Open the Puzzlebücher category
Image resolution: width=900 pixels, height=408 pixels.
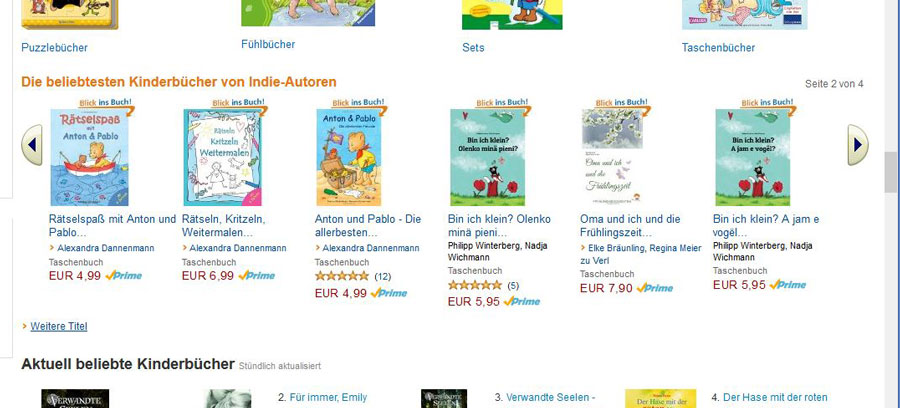coord(55,48)
